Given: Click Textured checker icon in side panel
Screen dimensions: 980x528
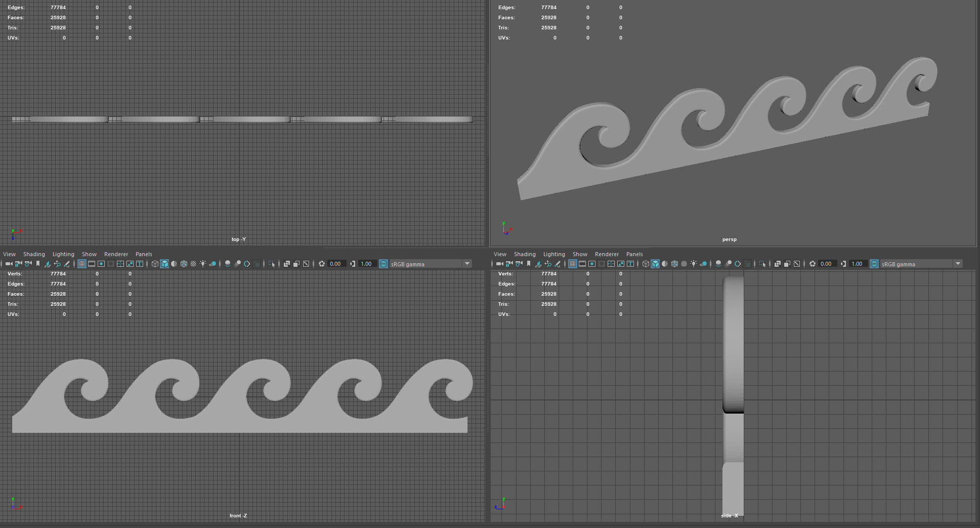Looking at the screenshot, I should pyautogui.click(x=684, y=264).
